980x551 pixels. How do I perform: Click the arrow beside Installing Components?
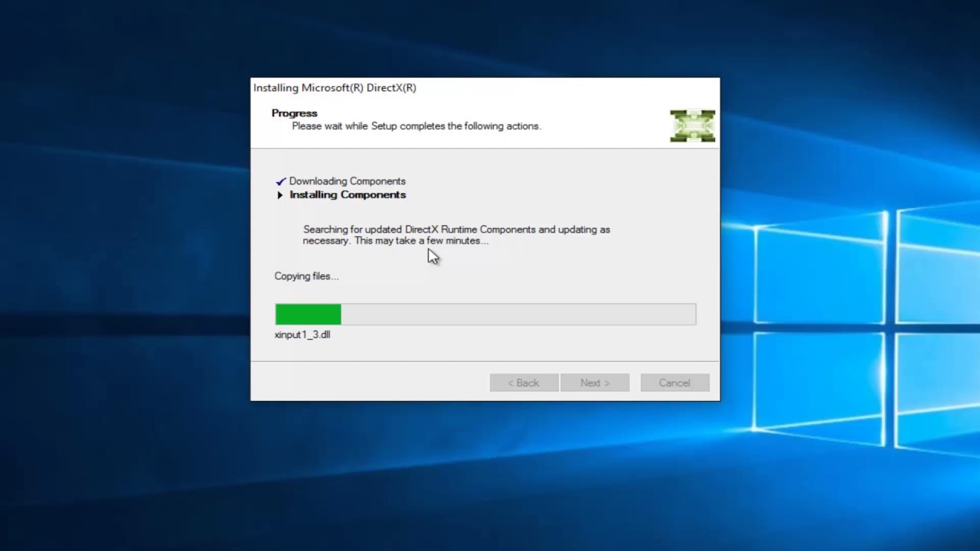click(x=279, y=195)
